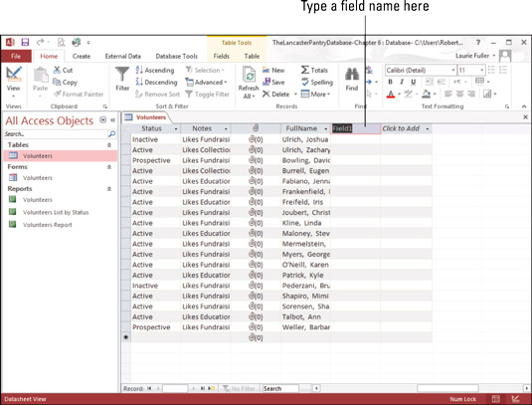Click the Undo arrow in quick access toolbar
This screenshot has width=532, height=405.
(41, 42)
